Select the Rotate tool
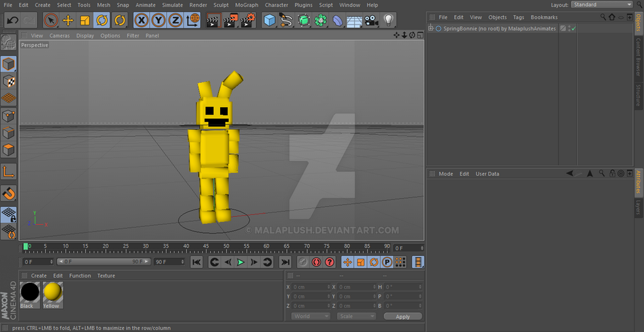 102,19
